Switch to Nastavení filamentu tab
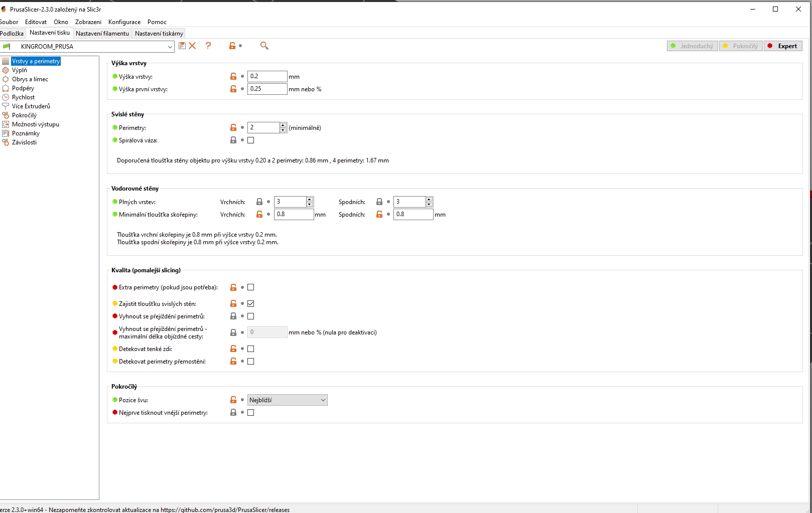 (x=102, y=34)
